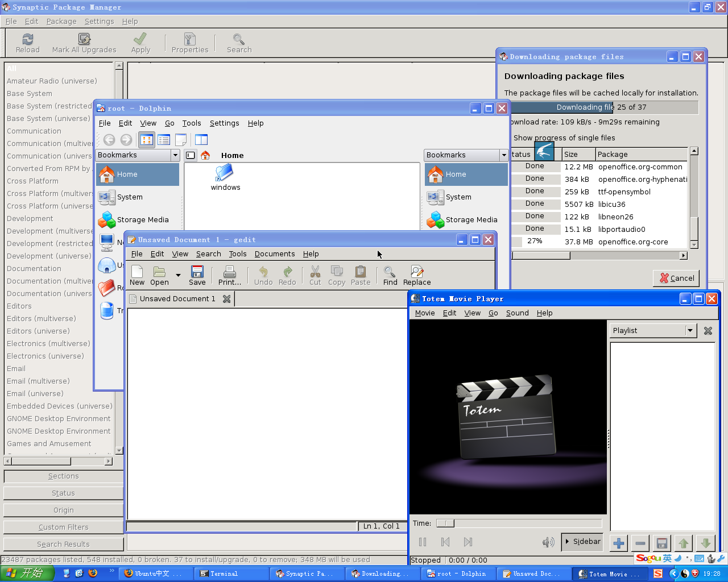Click Search Results button in Synaptic
Viewport: 728px width, 582px height.
tap(63, 544)
